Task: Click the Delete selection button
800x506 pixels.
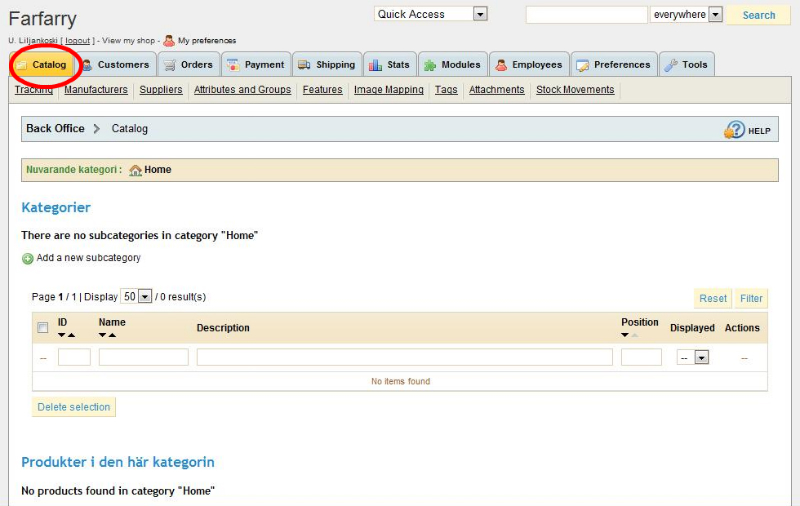Action: tap(74, 407)
